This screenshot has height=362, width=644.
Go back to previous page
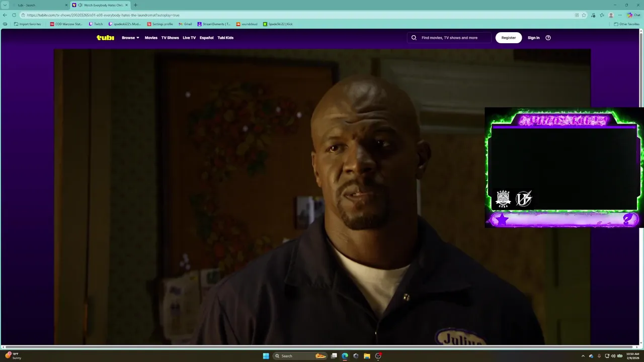point(5,15)
